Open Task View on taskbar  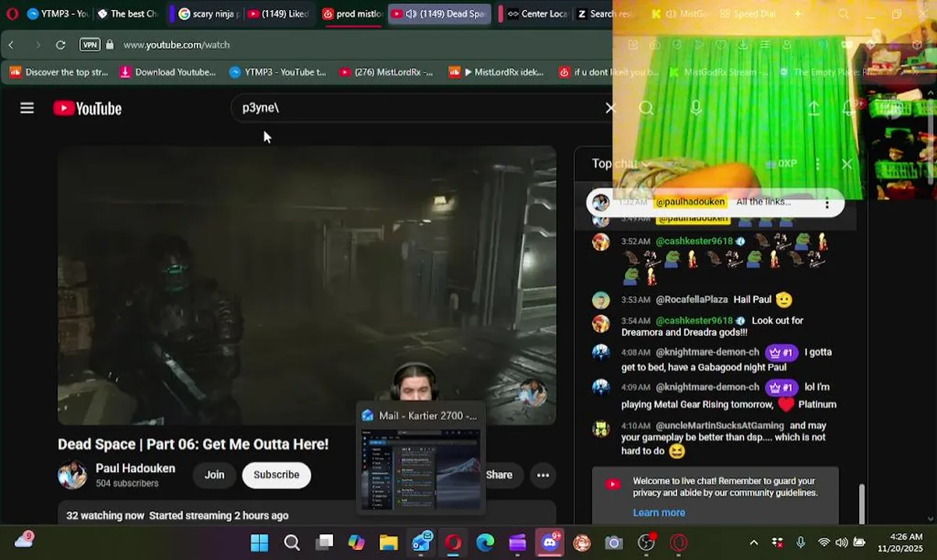[x=325, y=542]
